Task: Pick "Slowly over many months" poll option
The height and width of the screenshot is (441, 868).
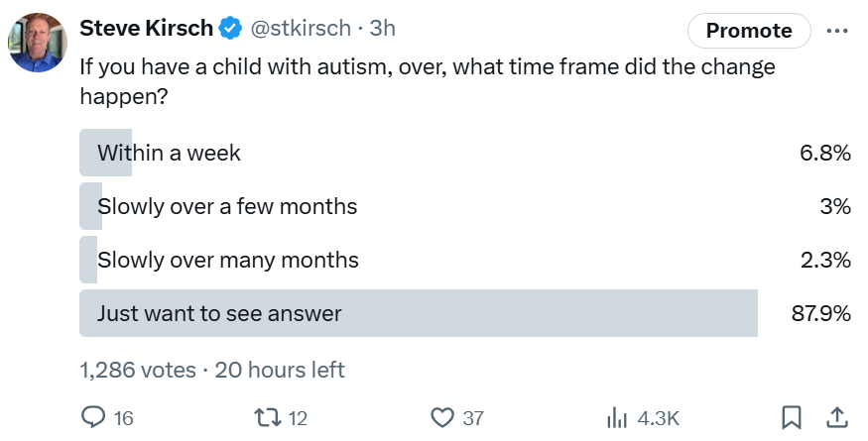Action: click(x=228, y=260)
